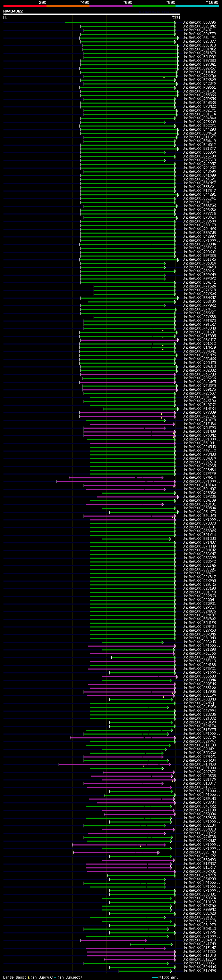Open UniRef100_C7MPT5 hit
222x980 pixels.
coord(199,875)
